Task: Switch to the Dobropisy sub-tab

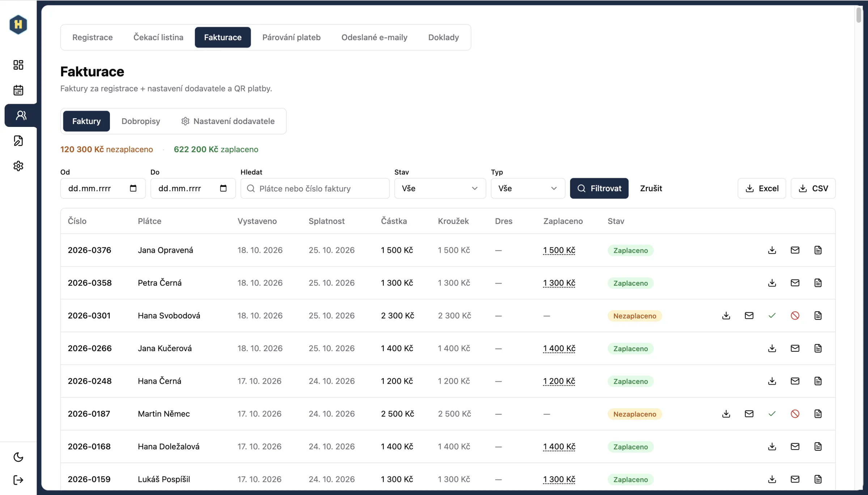Action: pos(141,121)
